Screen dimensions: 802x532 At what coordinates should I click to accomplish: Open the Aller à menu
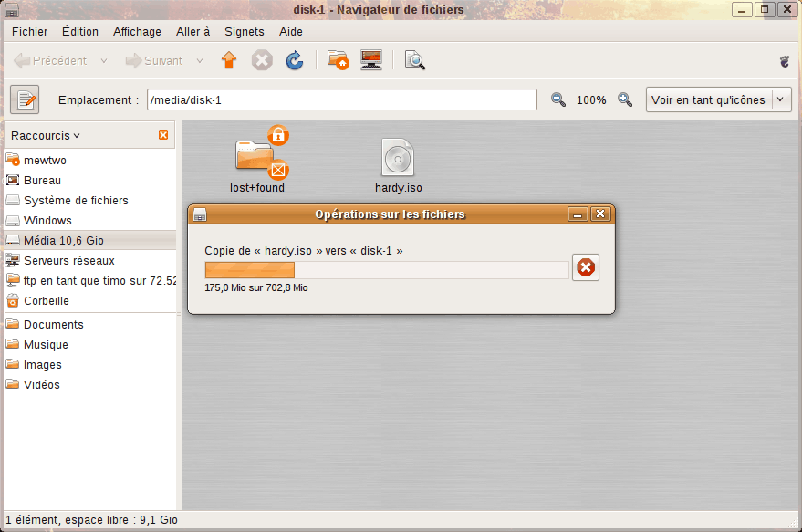pyautogui.click(x=193, y=32)
